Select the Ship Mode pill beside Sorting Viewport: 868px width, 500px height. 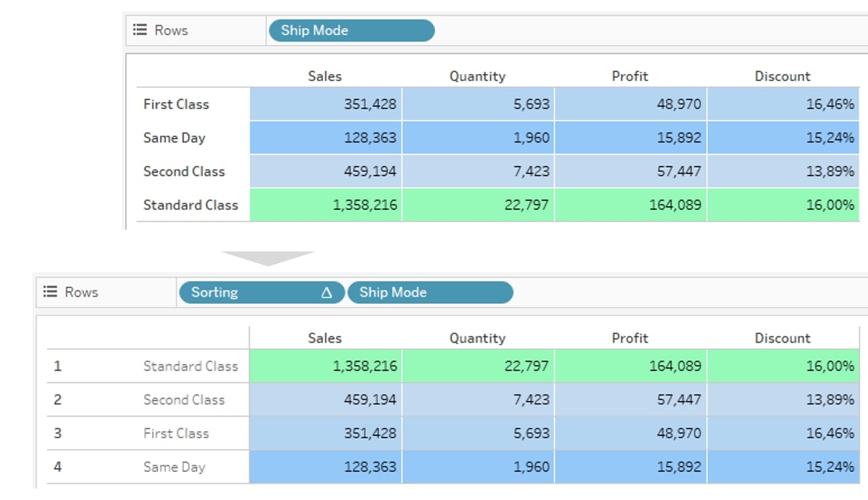click(431, 292)
